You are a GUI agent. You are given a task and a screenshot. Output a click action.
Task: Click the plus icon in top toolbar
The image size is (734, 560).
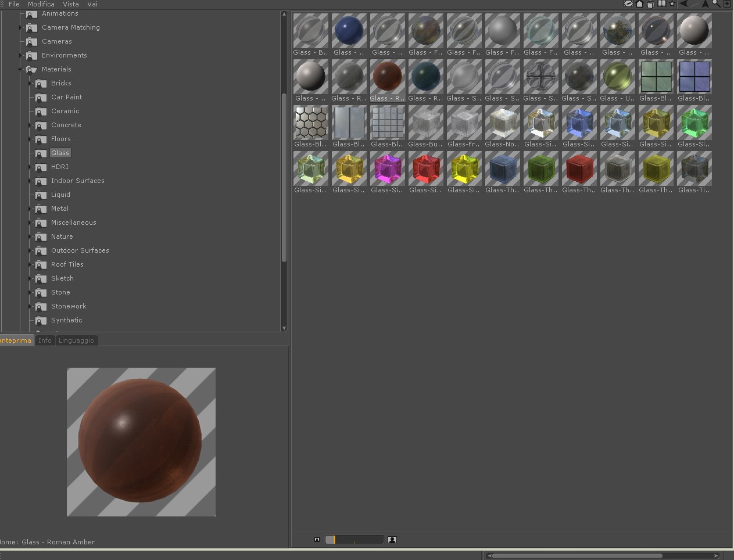point(726,3)
